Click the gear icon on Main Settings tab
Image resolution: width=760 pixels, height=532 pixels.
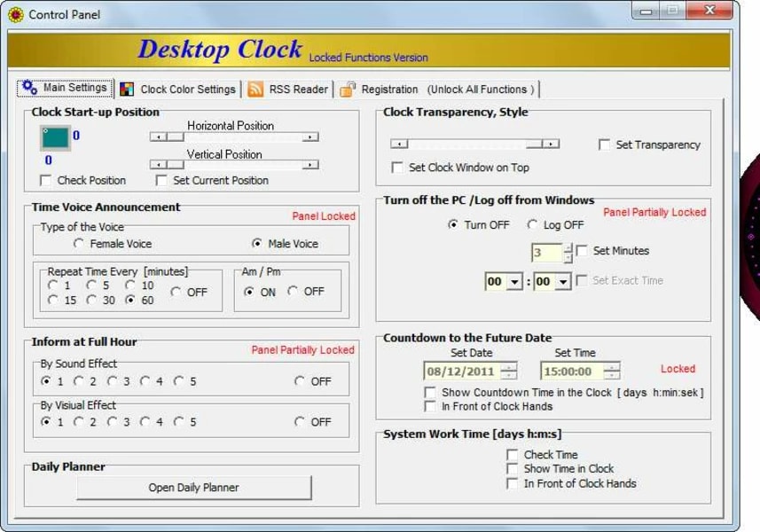29,88
